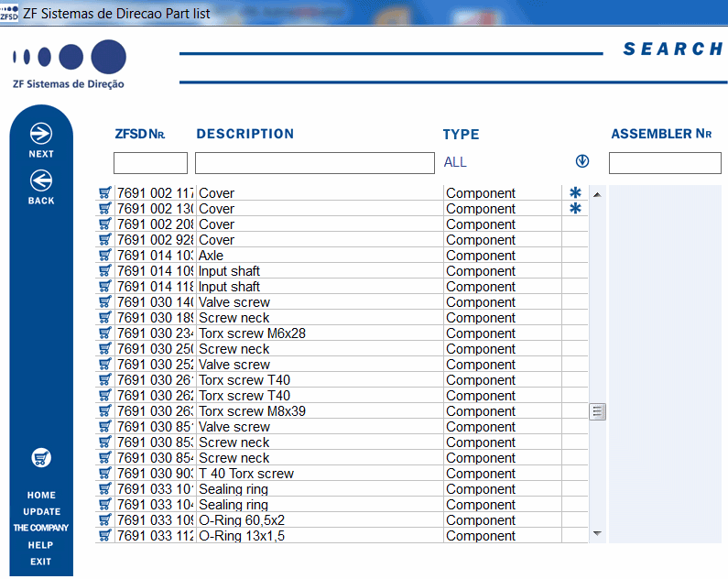Click asterisk marker on second Cover row
This screenshot has width=728, height=579.
[575, 209]
